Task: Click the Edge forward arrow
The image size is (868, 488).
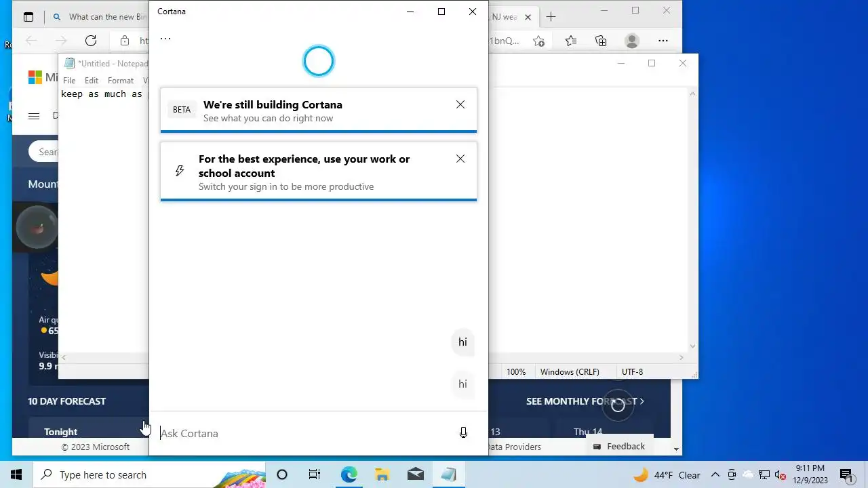Action: 61,41
